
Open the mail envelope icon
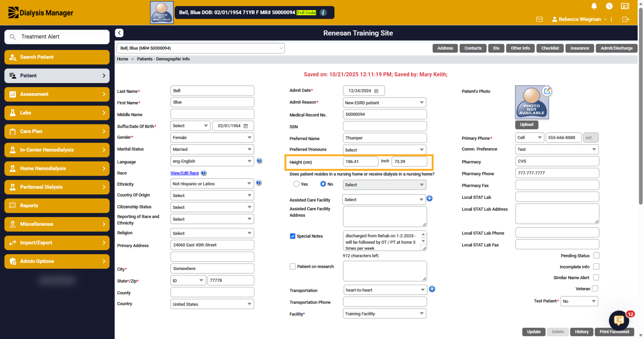(539, 19)
